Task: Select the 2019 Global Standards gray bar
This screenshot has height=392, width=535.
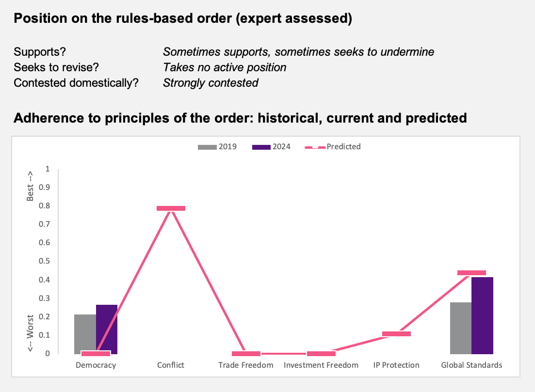Action: pos(461,328)
